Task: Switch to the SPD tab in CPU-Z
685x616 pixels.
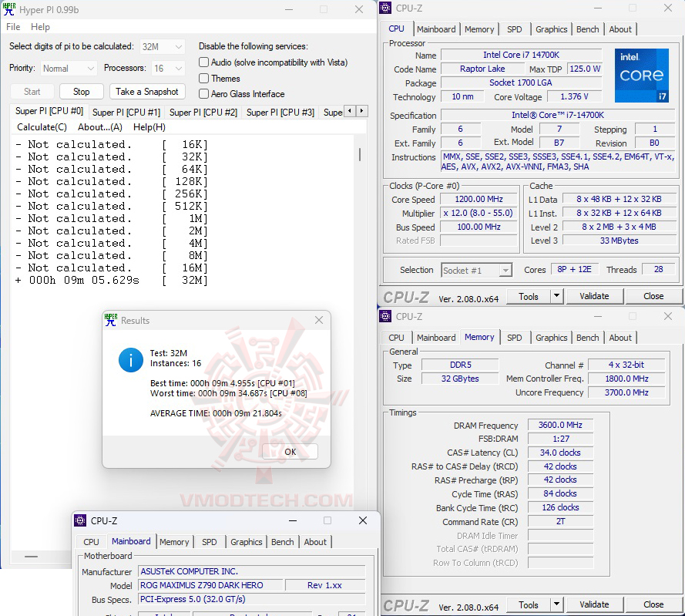Action: [x=514, y=29]
